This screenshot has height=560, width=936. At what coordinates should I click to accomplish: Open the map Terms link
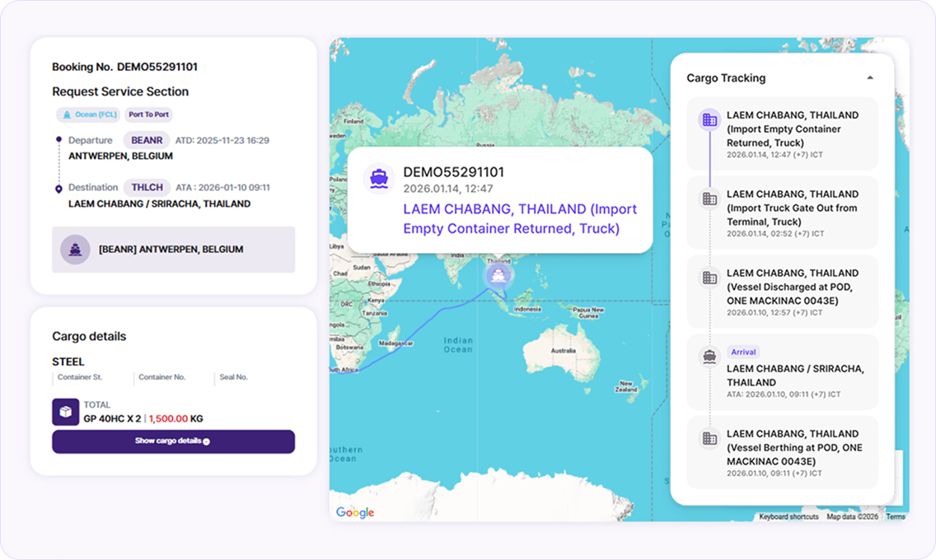point(896,516)
